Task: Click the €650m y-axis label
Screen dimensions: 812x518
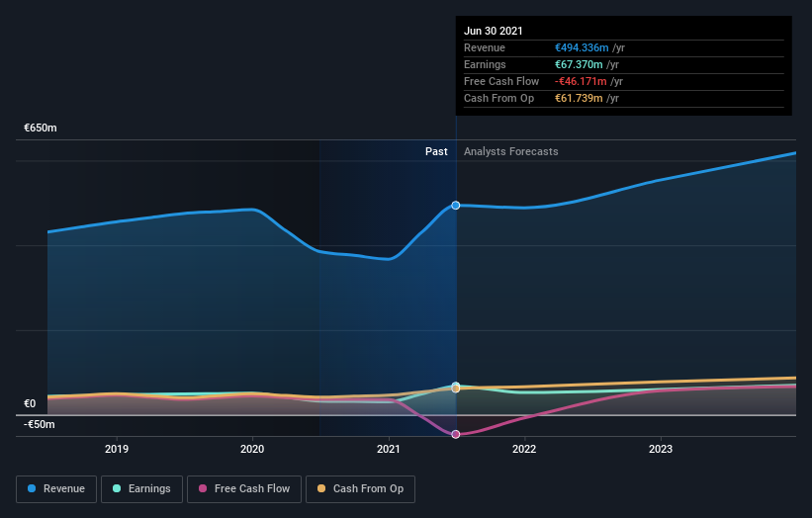Action: [41, 128]
